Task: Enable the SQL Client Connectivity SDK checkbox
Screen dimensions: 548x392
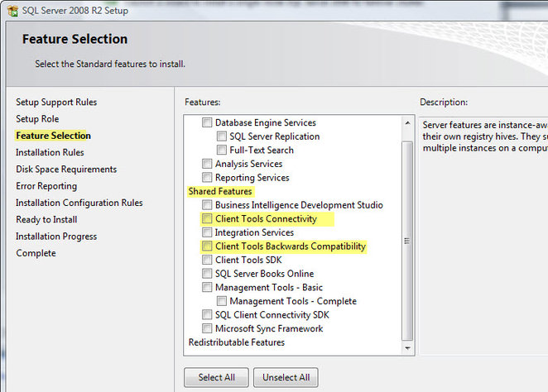Action: click(207, 314)
